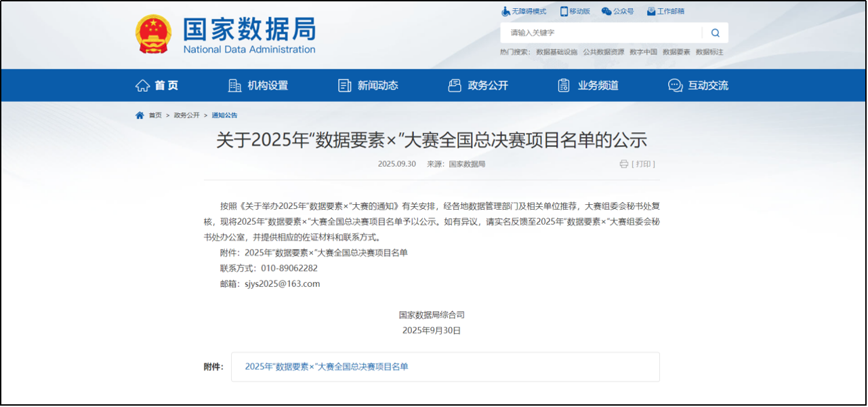Click hot search term 数字中国

click(643, 52)
